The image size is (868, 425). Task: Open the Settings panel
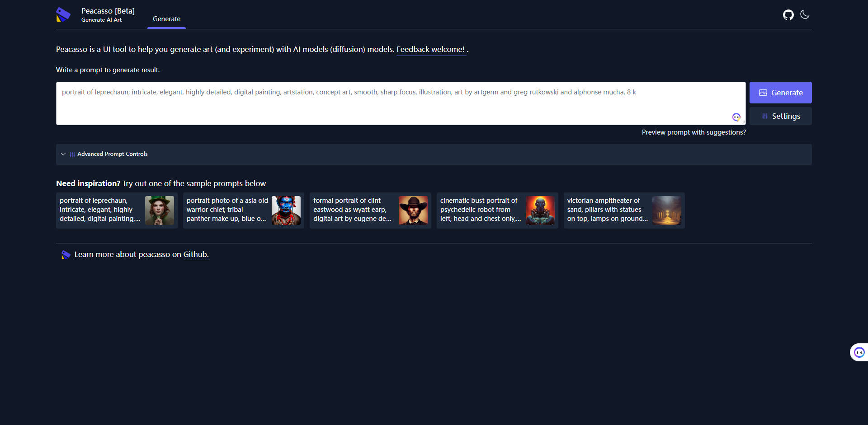[780, 116]
